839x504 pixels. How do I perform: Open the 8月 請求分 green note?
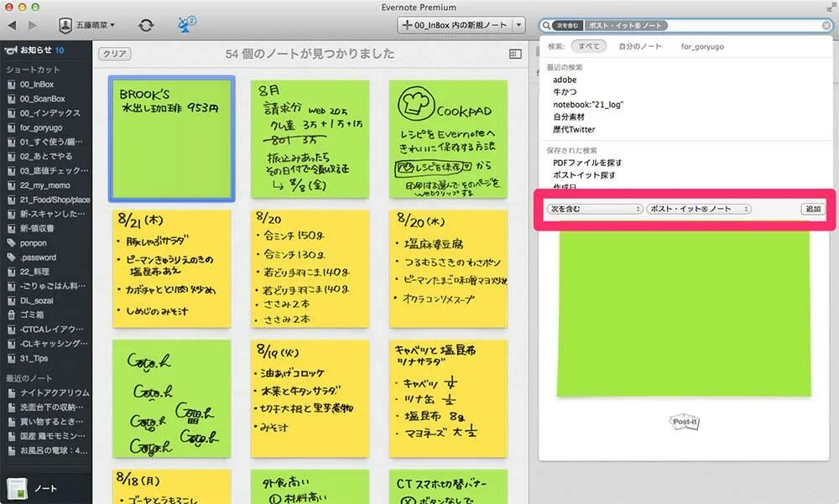click(x=310, y=139)
